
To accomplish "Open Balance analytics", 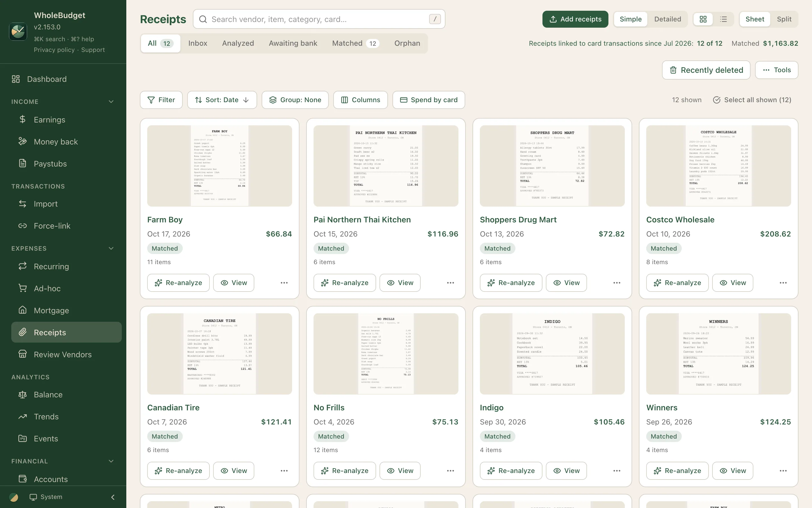I will 67,395.
